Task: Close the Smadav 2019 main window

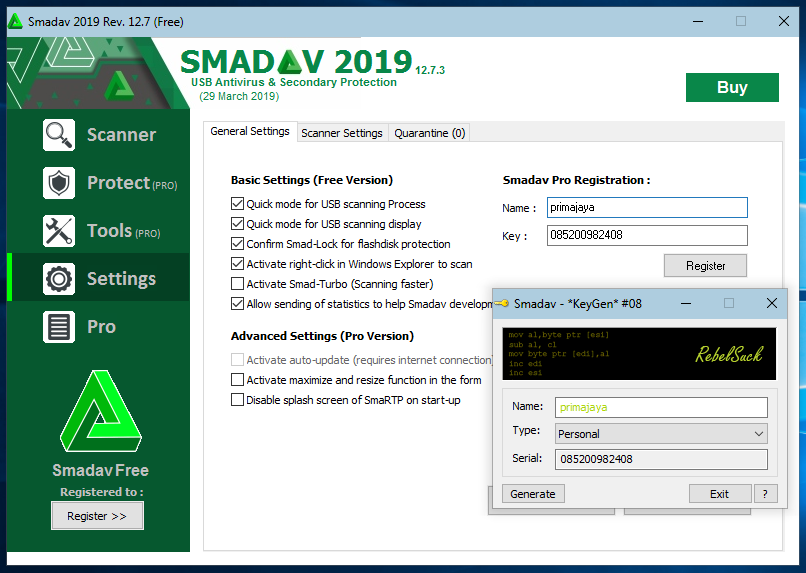Action: (x=784, y=22)
